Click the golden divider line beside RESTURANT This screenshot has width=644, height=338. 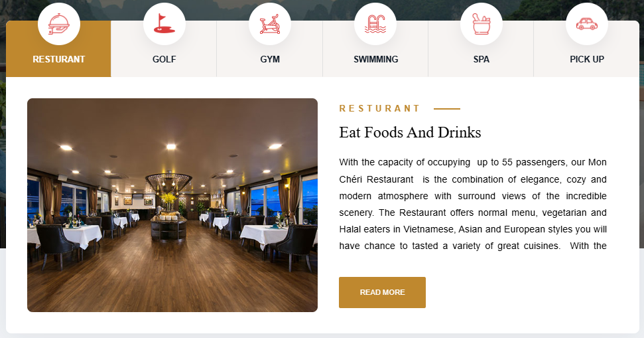(447, 109)
